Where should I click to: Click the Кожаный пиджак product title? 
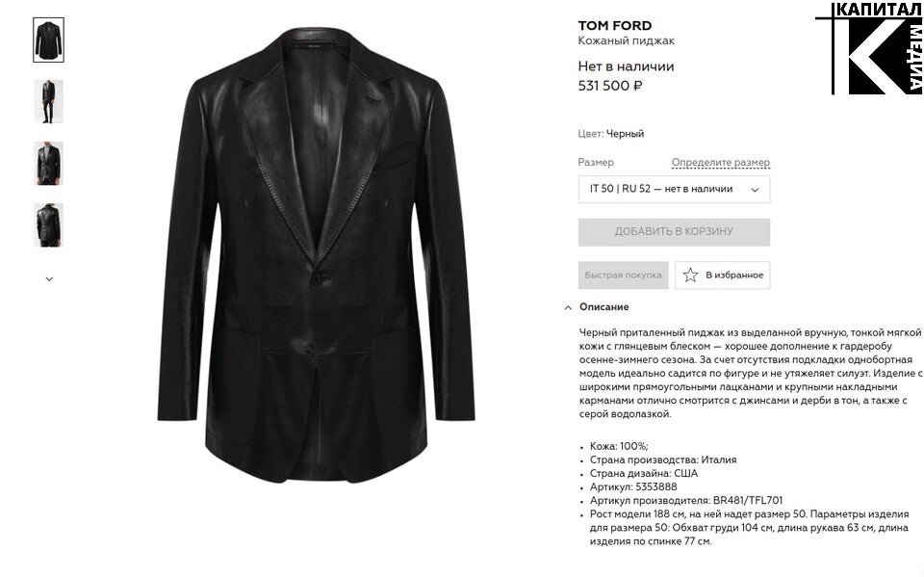coord(626,40)
